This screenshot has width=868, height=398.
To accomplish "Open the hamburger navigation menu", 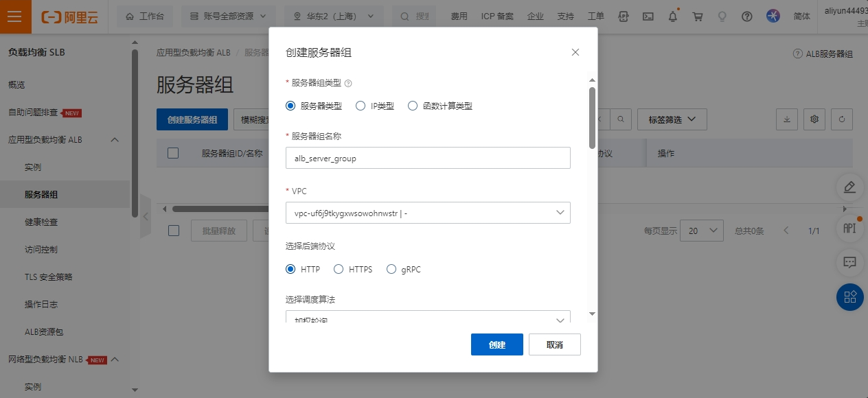I will point(16,16).
